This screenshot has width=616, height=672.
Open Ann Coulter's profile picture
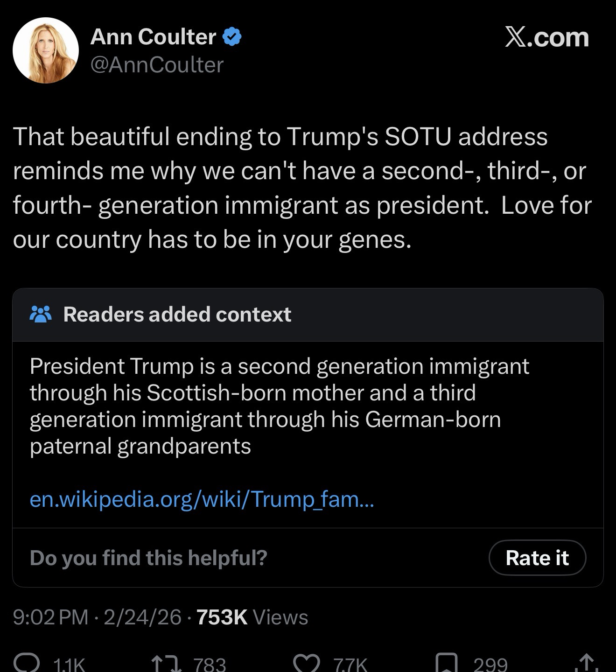click(x=46, y=50)
